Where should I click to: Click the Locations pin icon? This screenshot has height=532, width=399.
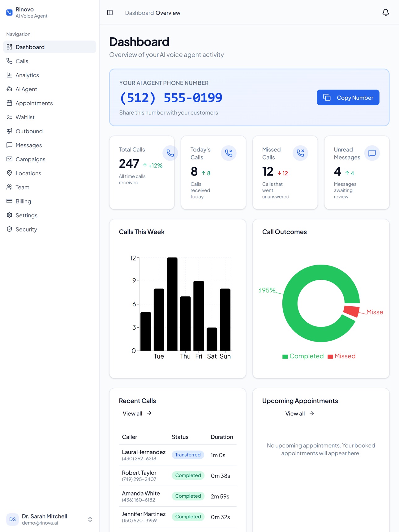tap(10, 173)
